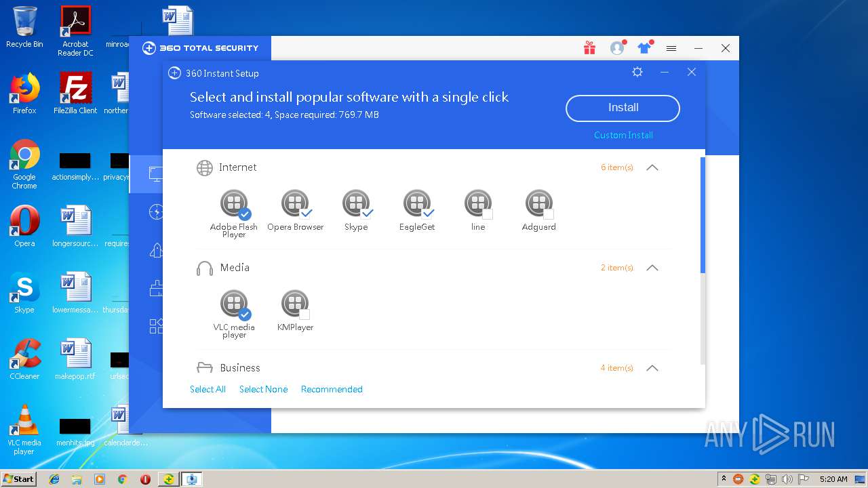The image size is (868, 488).
Task: Open VLC media player desktop shortcut
Action: coord(24,430)
